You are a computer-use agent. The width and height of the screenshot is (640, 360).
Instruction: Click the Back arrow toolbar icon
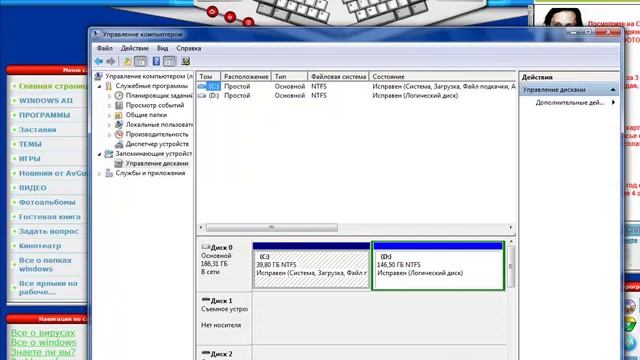99,61
